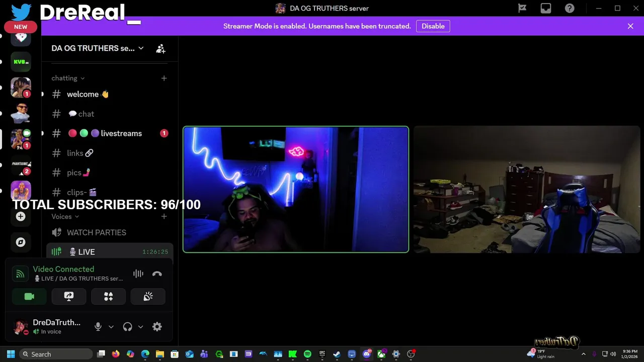The height and width of the screenshot is (362, 644).
Task: Click the taskbar Search box
Action: pyautogui.click(x=56, y=354)
